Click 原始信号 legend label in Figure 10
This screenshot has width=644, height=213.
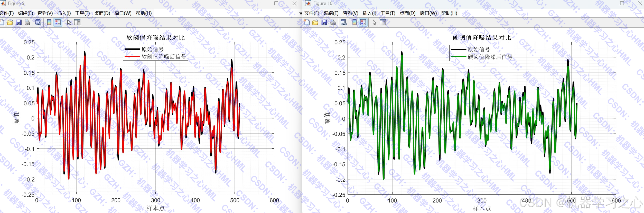[479, 49]
